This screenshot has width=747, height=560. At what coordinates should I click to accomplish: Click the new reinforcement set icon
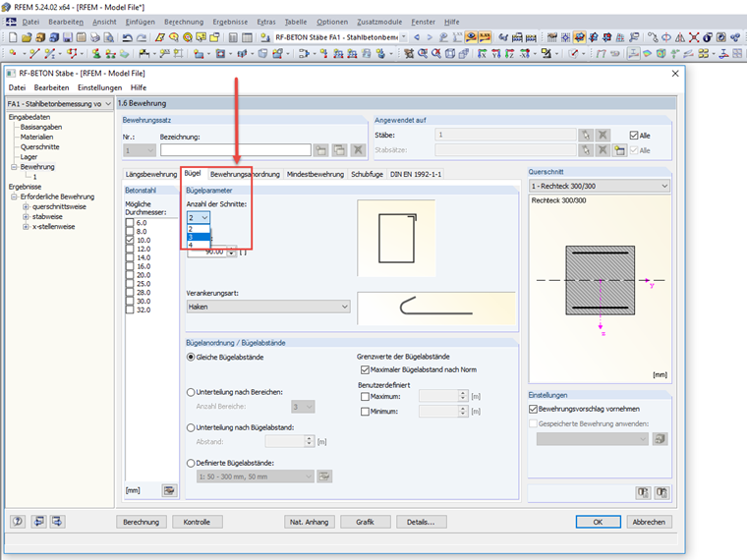point(321,150)
